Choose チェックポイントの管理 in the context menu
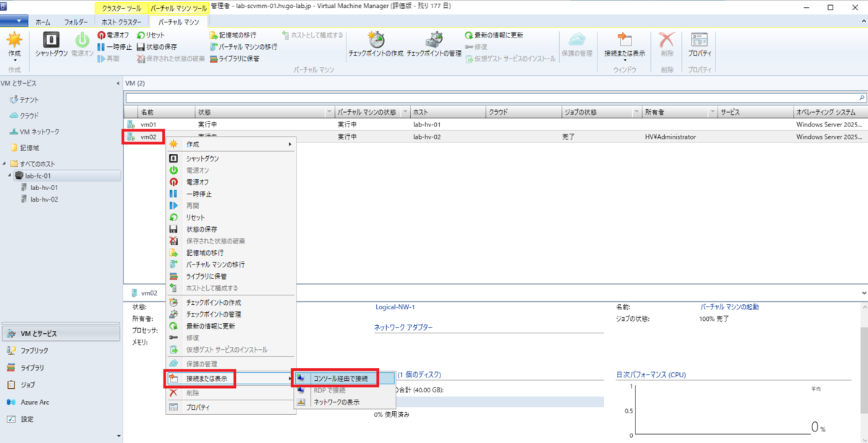 click(x=213, y=314)
